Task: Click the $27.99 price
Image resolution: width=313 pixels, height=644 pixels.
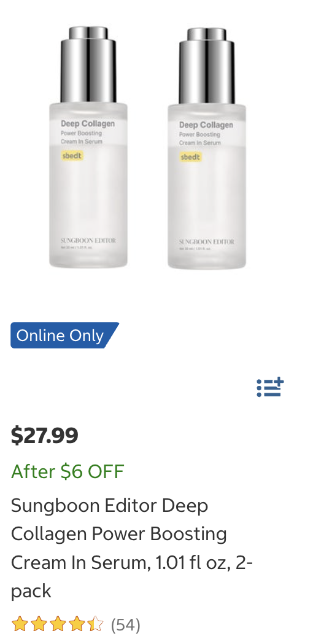Action: [x=44, y=435]
